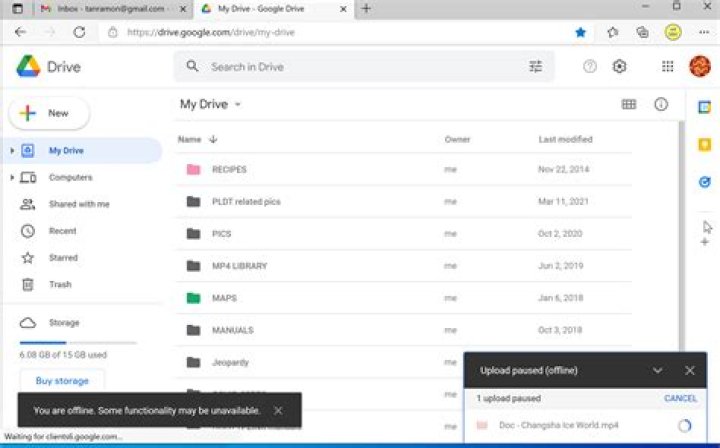The height and width of the screenshot is (448, 720).
Task: Open Shared with me in sidebar
Action: (79, 204)
